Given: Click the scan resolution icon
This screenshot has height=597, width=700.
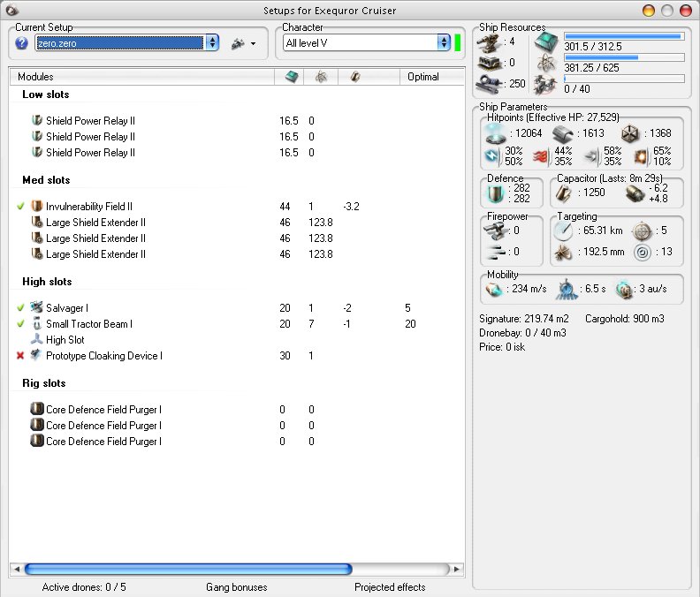Looking at the screenshot, I should 563,252.
